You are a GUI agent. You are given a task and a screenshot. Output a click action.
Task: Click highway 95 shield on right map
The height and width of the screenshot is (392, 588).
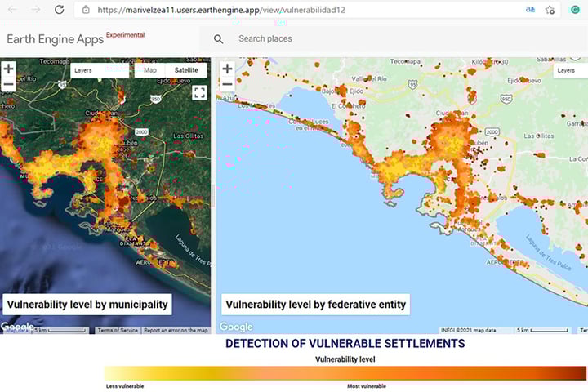coord(413,84)
